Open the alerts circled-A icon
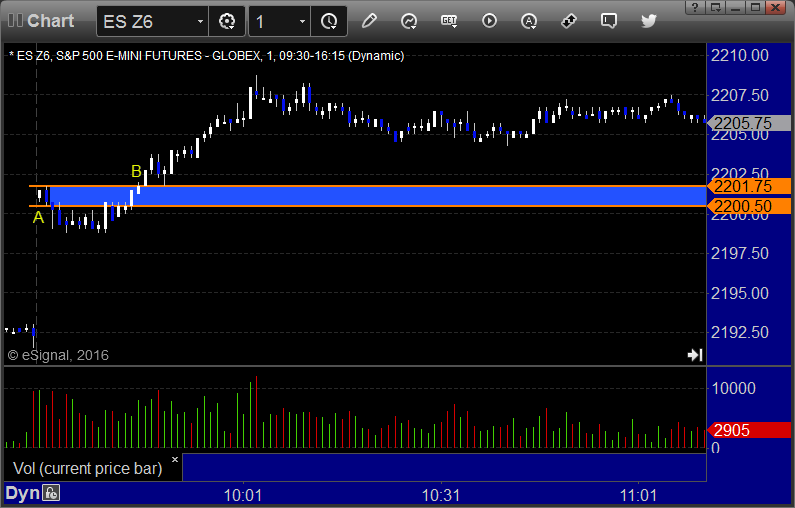 click(x=529, y=21)
